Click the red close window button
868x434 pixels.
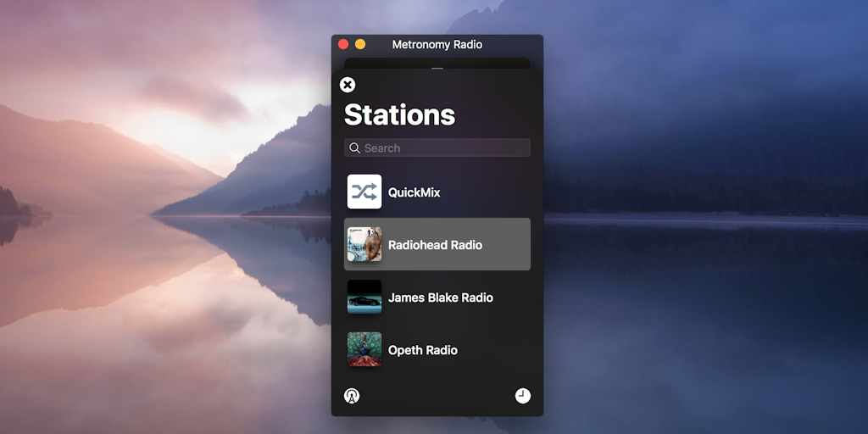tap(343, 44)
